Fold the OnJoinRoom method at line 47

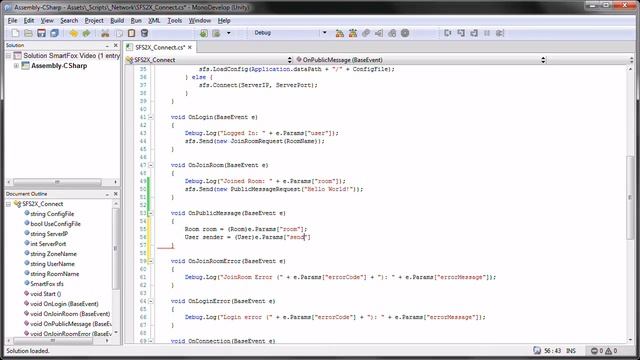coord(151,165)
